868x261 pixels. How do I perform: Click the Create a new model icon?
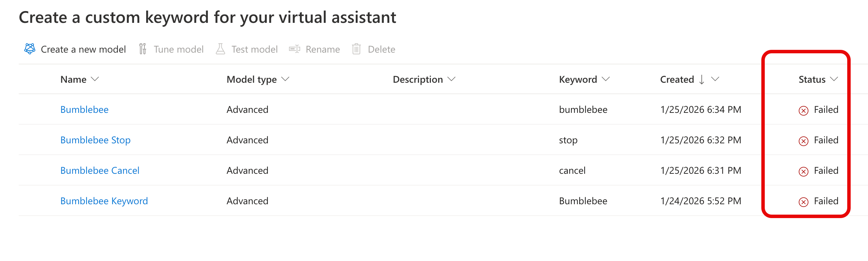coord(30,49)
